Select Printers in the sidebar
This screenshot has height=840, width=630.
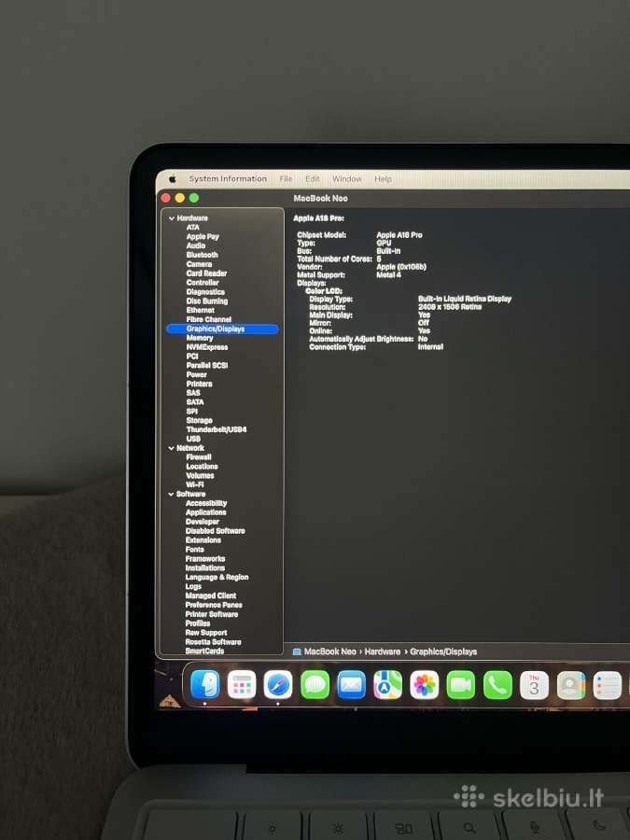(x=200, y=385)
